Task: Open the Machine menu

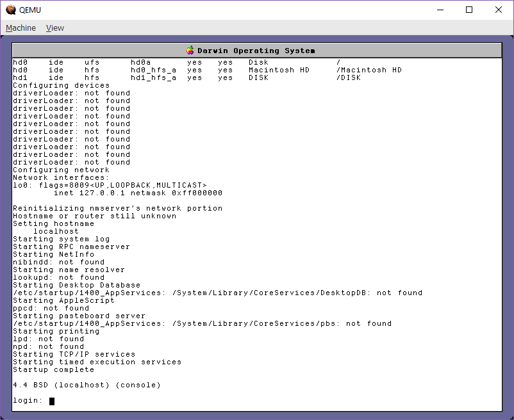Action: pos(21,28)
